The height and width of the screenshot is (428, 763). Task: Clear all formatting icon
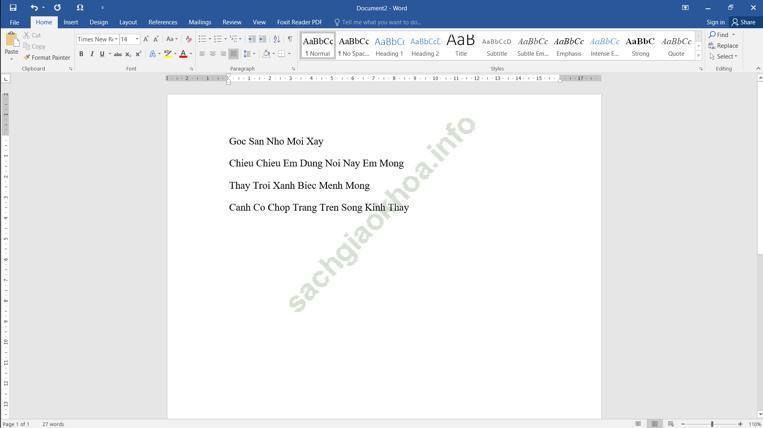click(x=188, y=39)
